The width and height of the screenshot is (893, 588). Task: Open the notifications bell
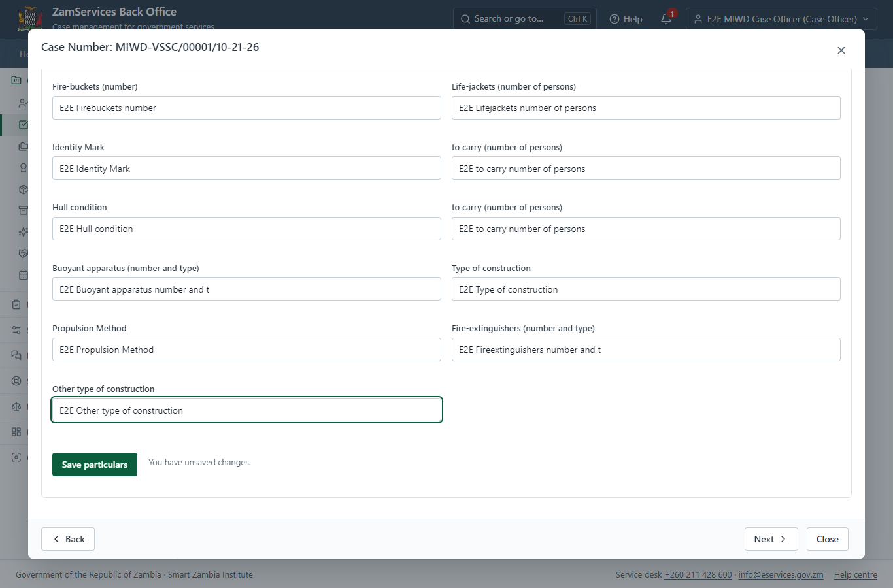click(666, 19)
